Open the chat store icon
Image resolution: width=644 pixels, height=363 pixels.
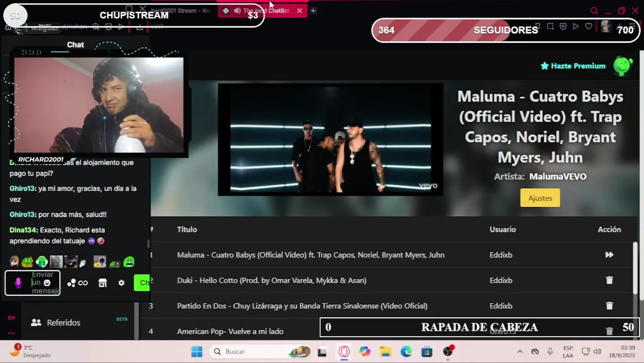click(103, 283)
